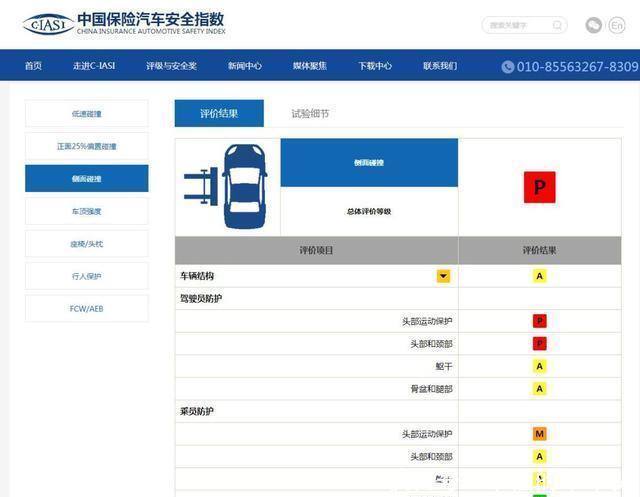The width and height of the screenshot is (640, 497).
Task: Click the 侧面碰撞 blue header cell
Action: (x=369, y=162)
